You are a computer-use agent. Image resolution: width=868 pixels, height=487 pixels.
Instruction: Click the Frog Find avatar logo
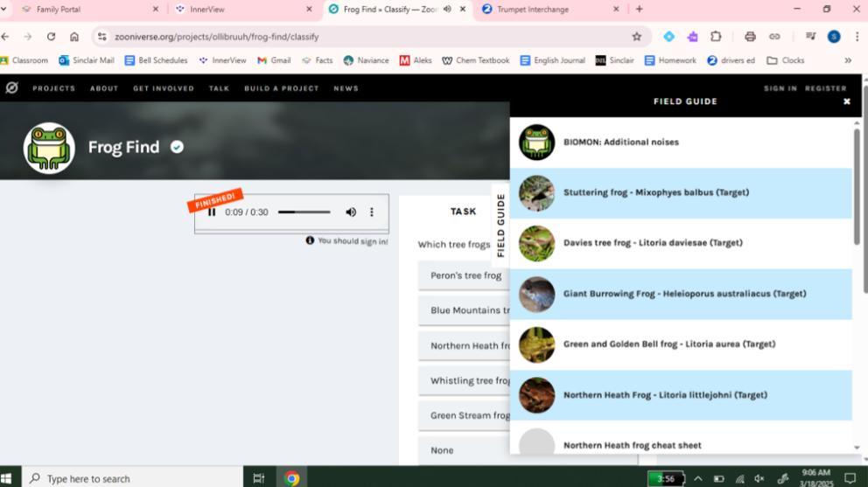point(49,148)
